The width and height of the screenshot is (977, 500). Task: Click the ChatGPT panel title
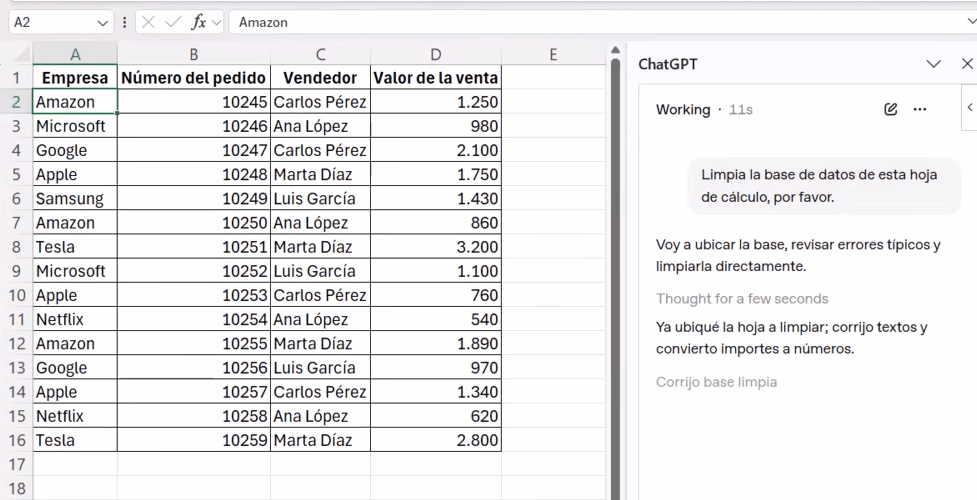tap(668, 64)
